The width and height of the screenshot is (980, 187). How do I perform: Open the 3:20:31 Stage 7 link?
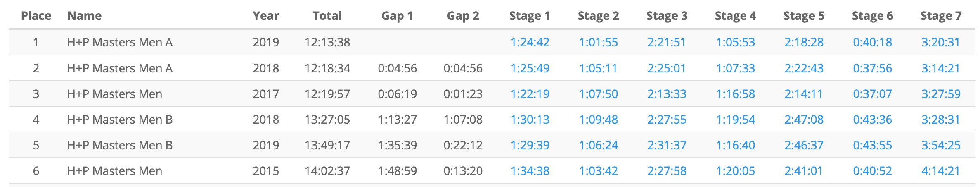[x=941, y=42]
